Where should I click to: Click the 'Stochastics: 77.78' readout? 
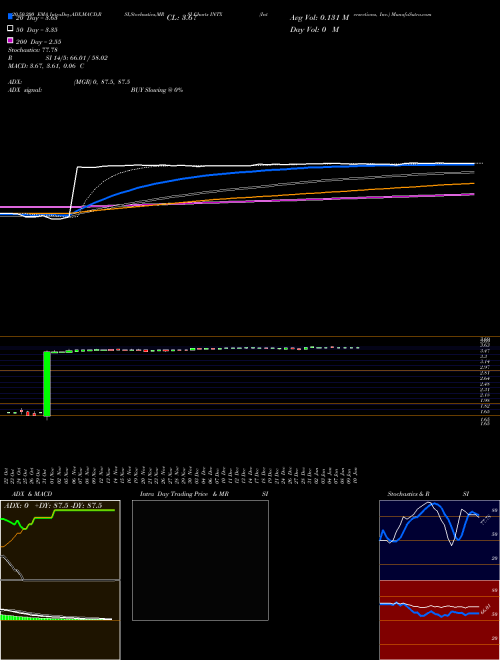(x=33, y=50)
